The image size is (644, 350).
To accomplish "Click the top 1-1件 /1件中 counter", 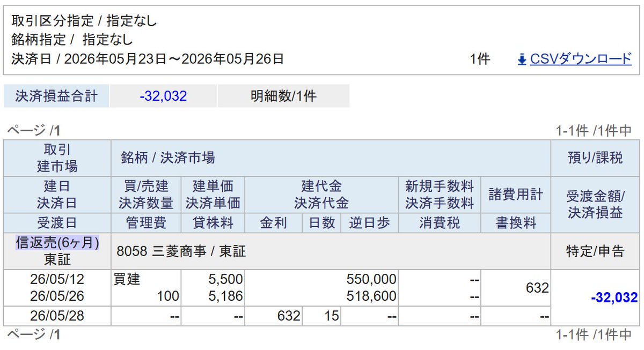I will tap(594, 130).
